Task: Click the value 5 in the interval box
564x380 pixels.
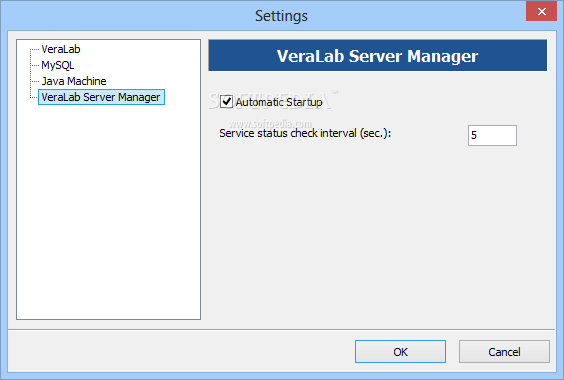Action: click(x=474, y=135)
